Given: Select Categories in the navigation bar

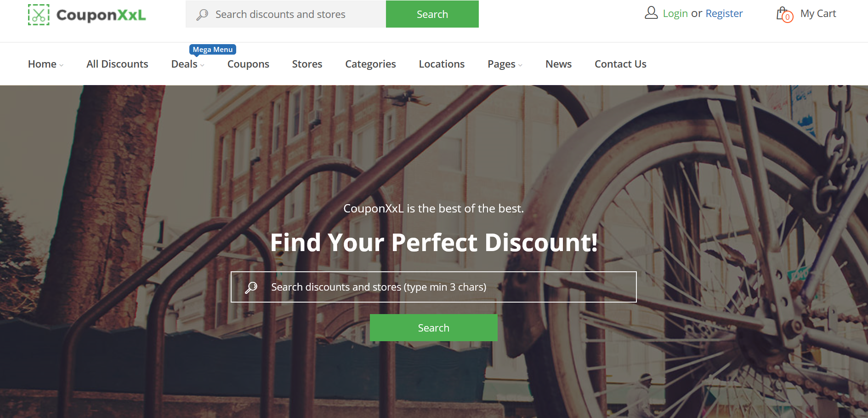Looking at the screenshot, I should tap(370, 64).
